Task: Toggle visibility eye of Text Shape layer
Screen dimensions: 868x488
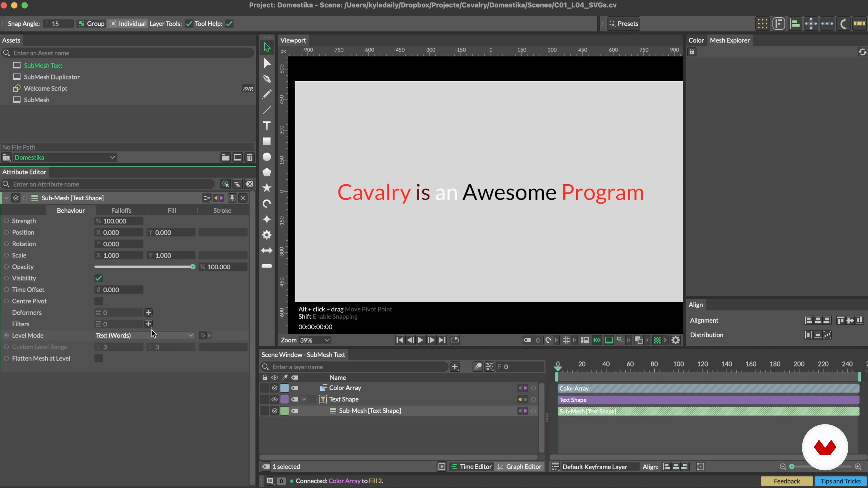Action: (x=275, y=399)
